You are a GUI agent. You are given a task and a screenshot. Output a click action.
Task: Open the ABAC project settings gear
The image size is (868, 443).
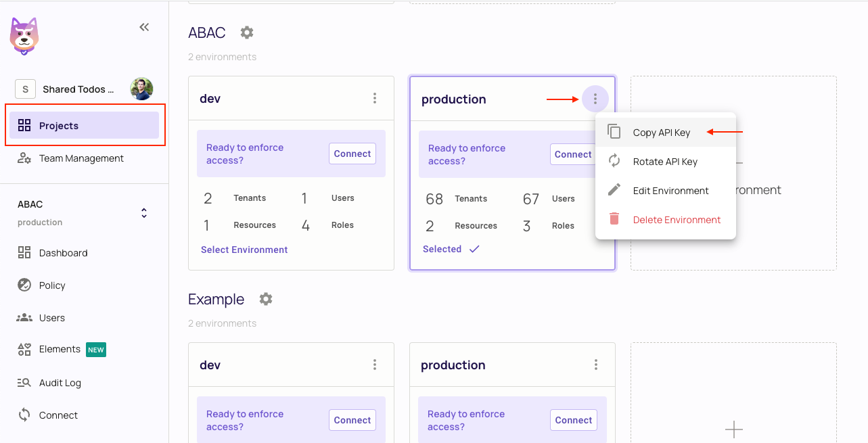(246, 32)
